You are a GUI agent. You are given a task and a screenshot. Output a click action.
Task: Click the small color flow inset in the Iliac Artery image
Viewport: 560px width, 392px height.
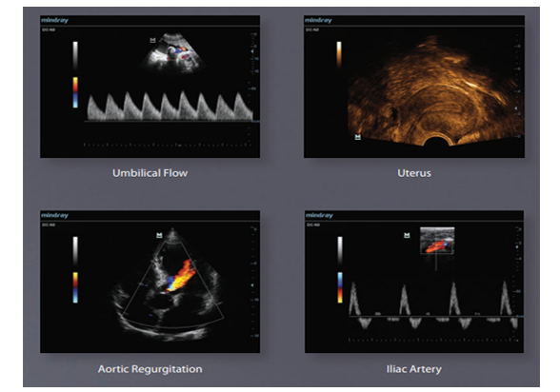tap(437, 241)
